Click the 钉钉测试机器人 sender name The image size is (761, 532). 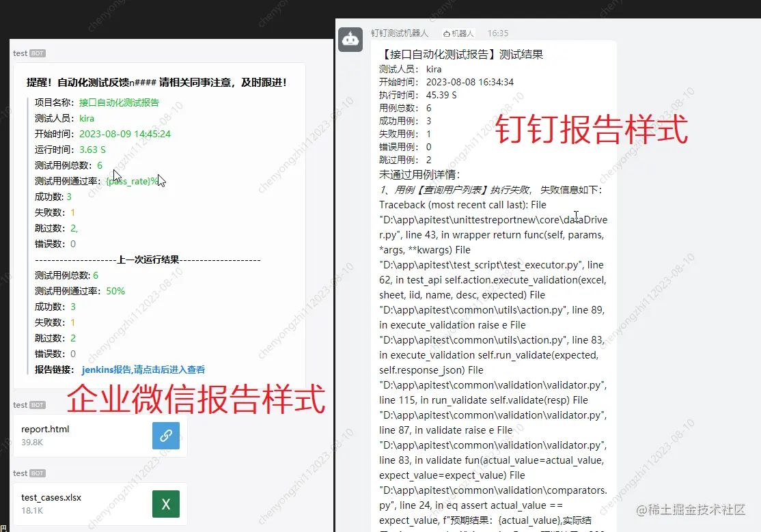[400, 33]
